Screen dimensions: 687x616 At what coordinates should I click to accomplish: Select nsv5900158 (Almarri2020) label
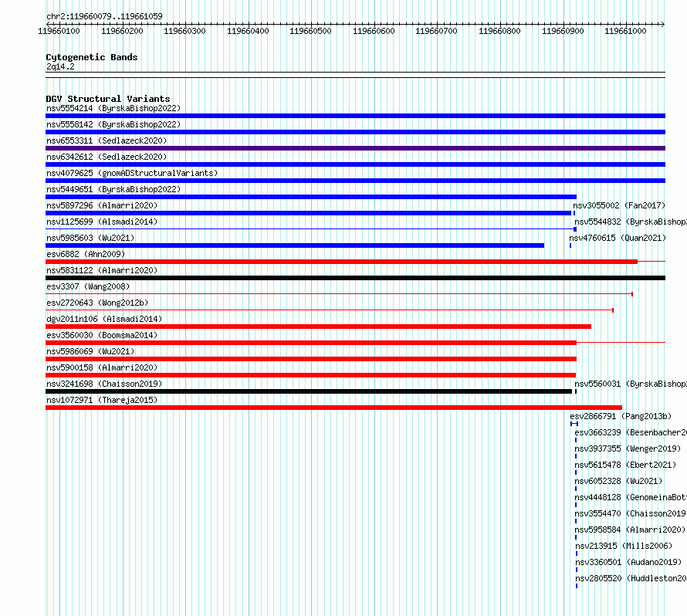pos(102,367)
